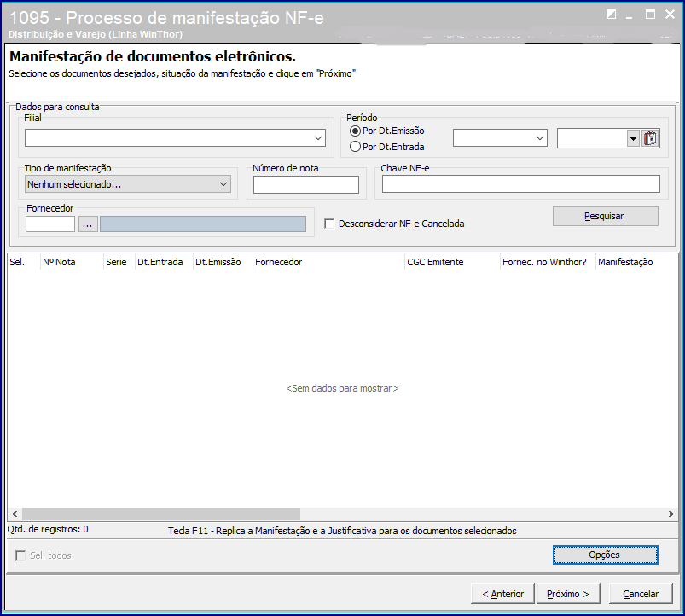
Task: Click the grid's scroll-right arrow
Action: [670, 514]
